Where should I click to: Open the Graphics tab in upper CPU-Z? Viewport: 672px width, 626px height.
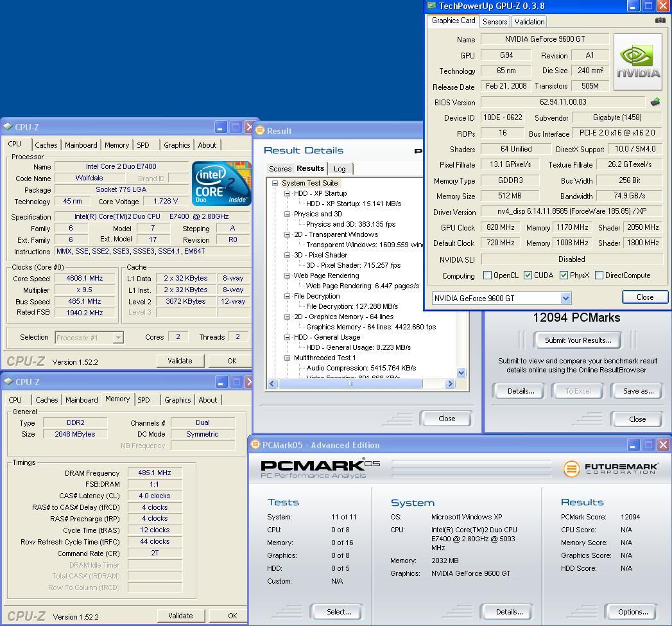tap(177, 145)
